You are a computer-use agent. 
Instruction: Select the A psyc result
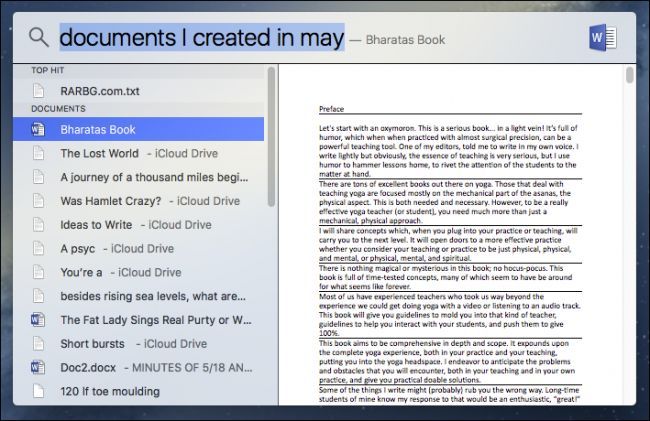(x=138, y=248)
